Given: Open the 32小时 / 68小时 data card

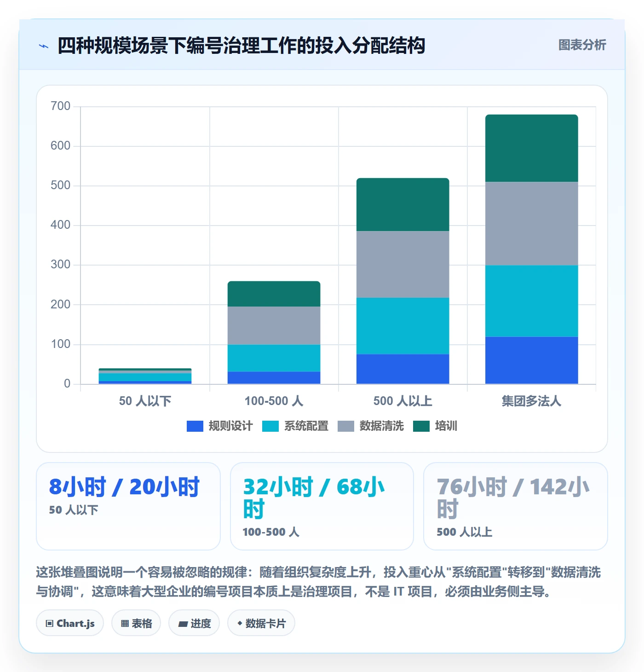Looking at the screenshot, I should (322, 506).
